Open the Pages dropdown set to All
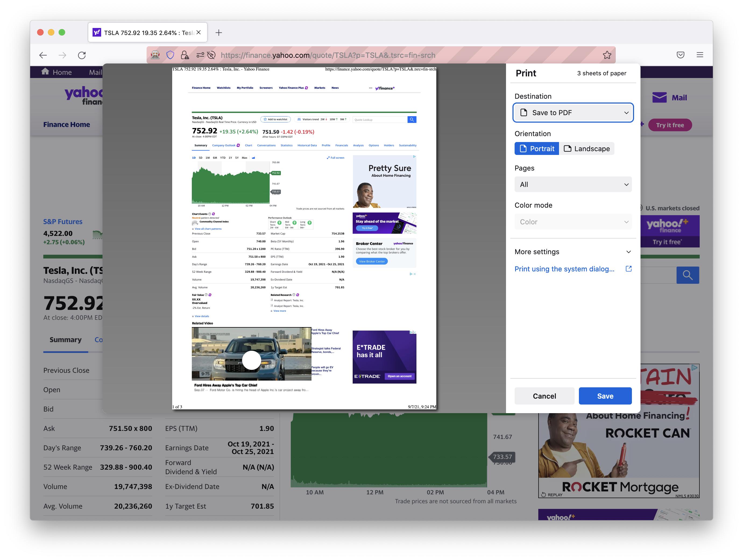The image size is (743, 560). point(573,185)
